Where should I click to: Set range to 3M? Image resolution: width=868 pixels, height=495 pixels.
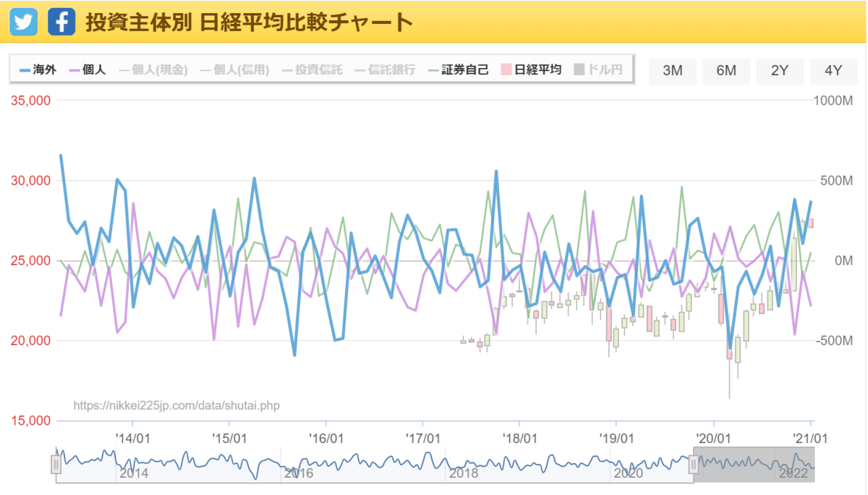[673, 70]
